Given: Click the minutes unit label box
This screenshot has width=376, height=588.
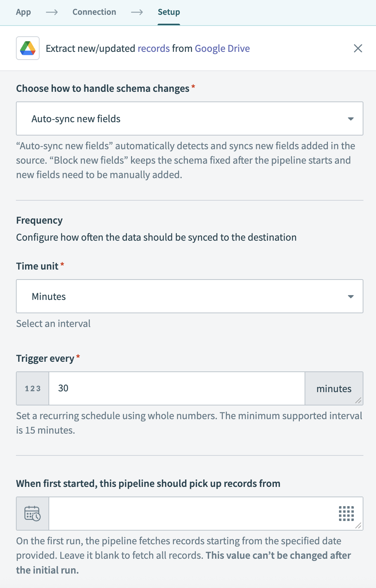Looking at the screenshot, I should [334, 388].
